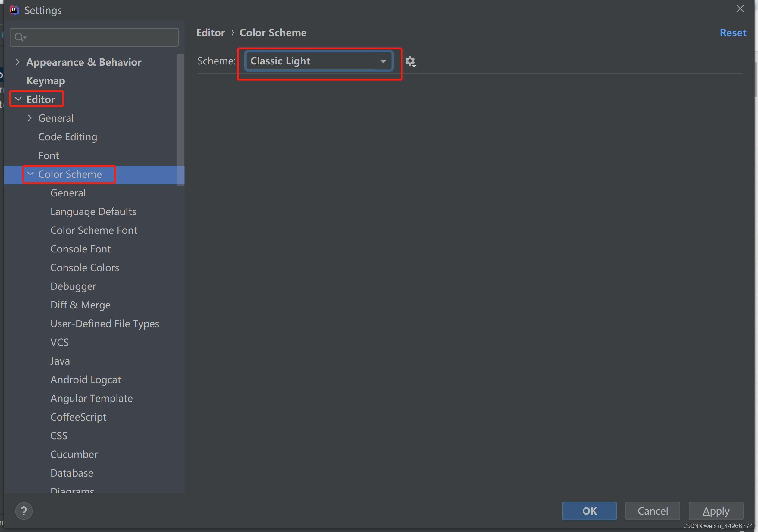Expand Appearance & Behavior section
The width and height of the screenshot is (758, 532).
[x=18, y=62]
